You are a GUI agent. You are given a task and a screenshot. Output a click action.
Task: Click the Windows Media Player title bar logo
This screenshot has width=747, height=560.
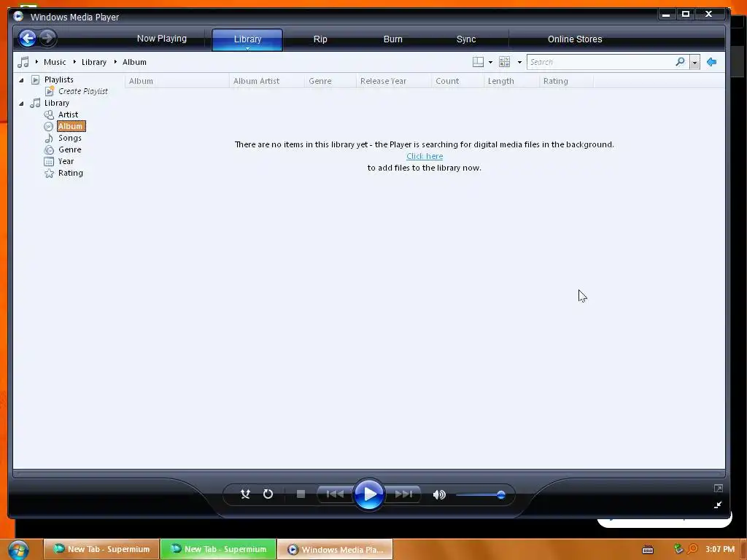pyautogui.click(x=18, y=16)
